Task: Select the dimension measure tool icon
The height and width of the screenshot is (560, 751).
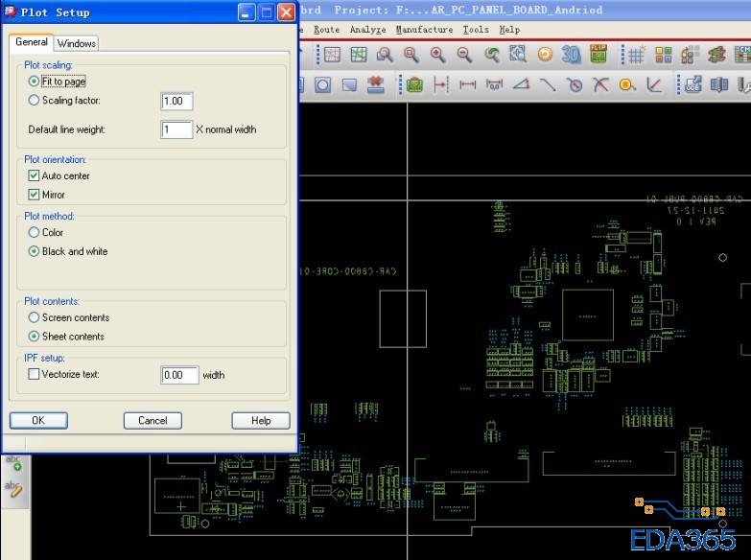Action: [x=468, y=85]
